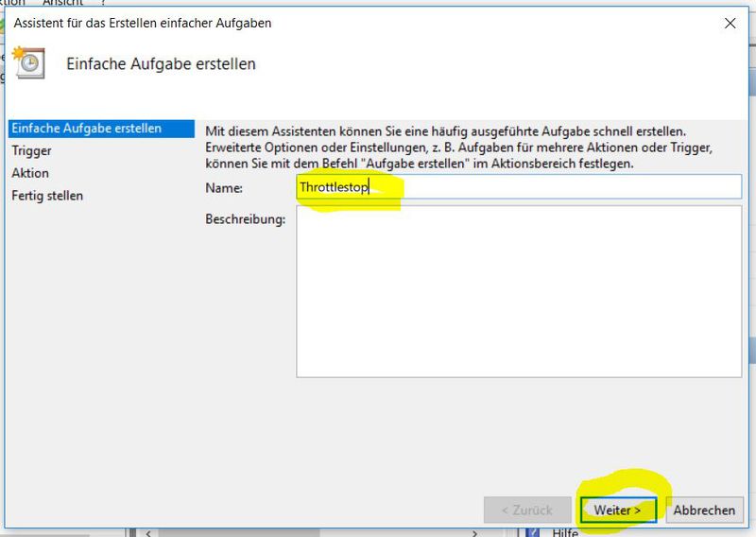Screen dimensions: 756x537
Task: Select the Trigger step in sidebar
Action: coord(31,150)
